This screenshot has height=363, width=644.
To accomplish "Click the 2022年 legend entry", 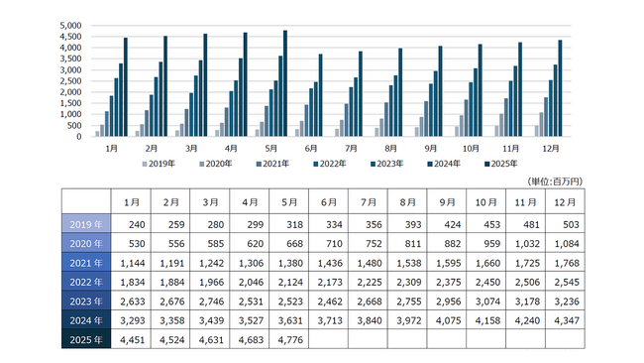I will click(x=329, y=164).
